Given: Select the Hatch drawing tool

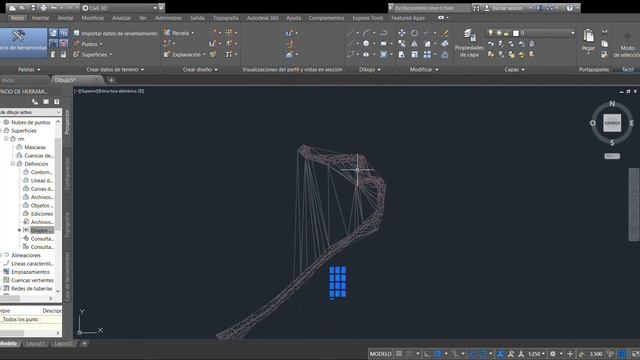Looking at the screenshot, I should 384,54.
